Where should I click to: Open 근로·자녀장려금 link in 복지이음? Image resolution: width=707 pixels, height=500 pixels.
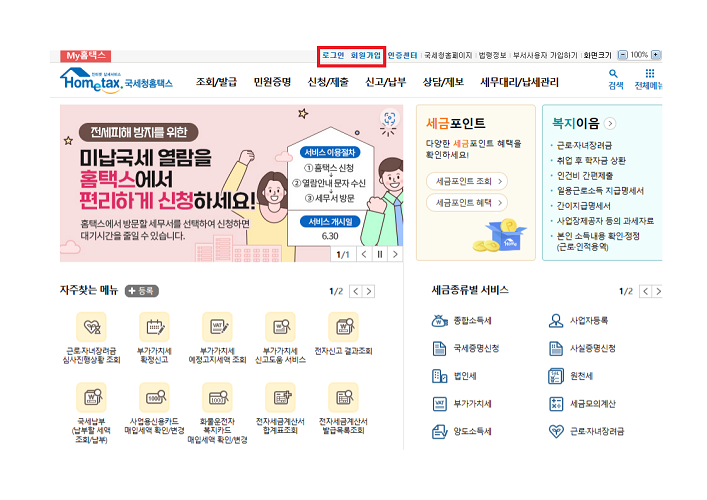584,145
